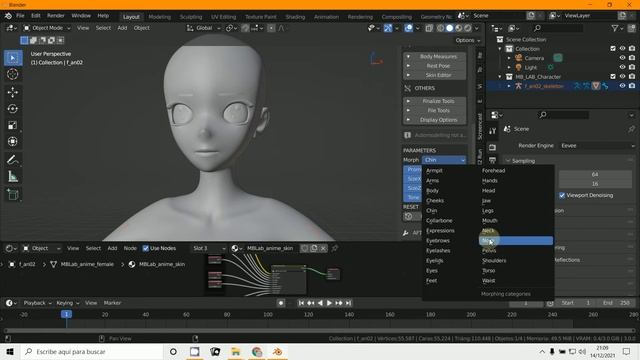Open Keying popover in timeline
The image size is (640, 360).
pos(67,303)
